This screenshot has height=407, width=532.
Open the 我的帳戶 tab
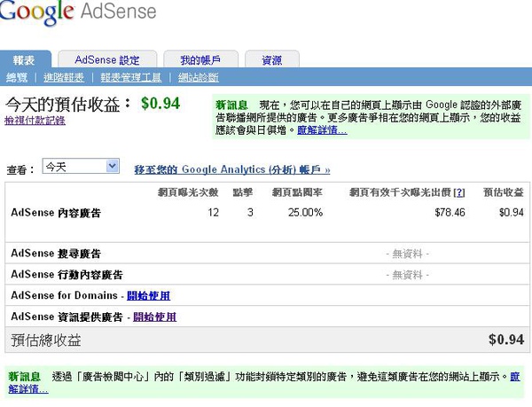pos(200,59)
